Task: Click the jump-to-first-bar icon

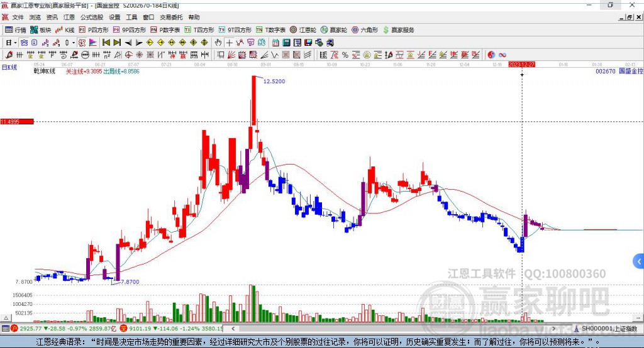Action: (106, 43)
